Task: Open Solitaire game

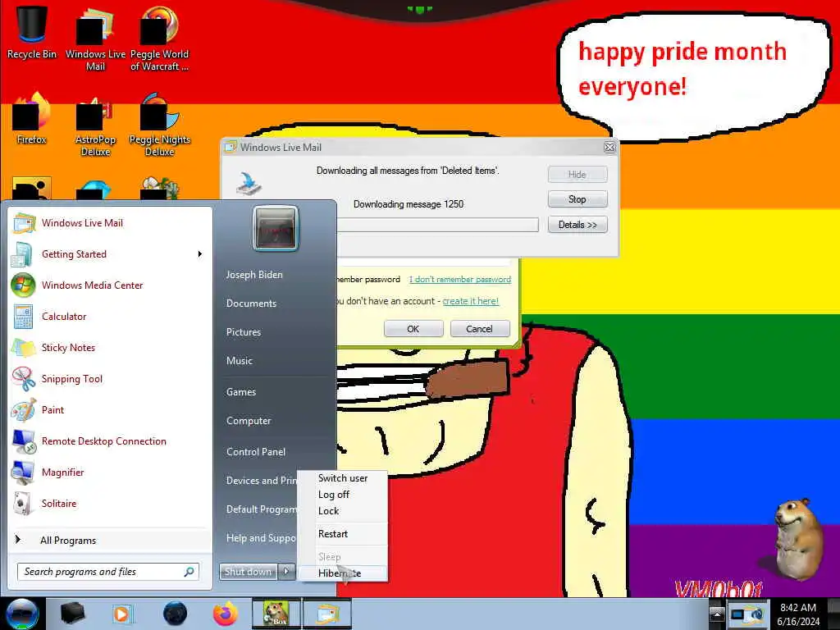Action: pos(110,503)
